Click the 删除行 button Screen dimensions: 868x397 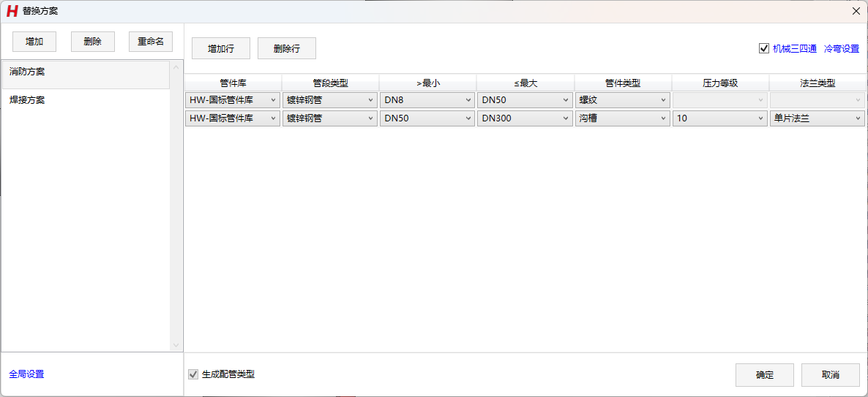[287, 49]
